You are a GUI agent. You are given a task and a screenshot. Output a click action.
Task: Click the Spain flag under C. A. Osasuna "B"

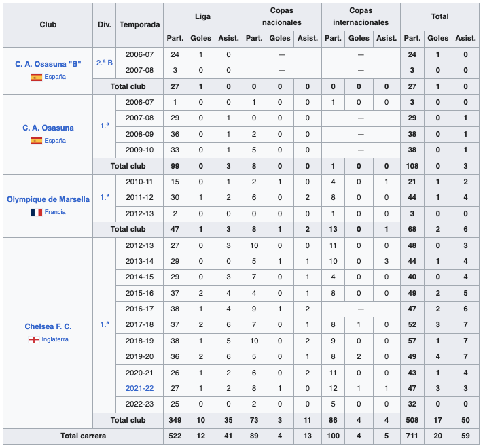(37, 77)
